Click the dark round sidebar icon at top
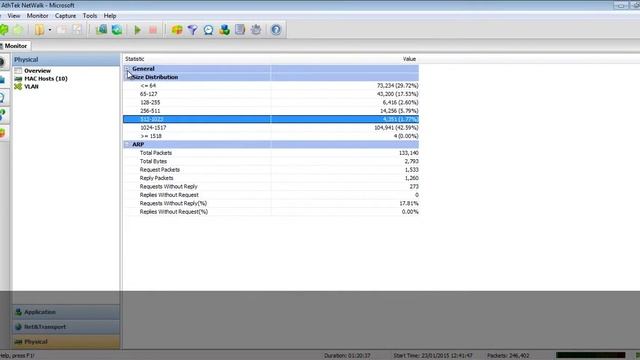This screenshot has width=640, height=360. coord(2,62)
